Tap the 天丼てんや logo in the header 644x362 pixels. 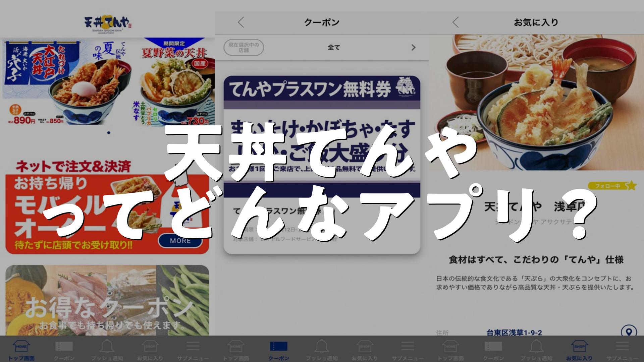click(x=107, y=24)
